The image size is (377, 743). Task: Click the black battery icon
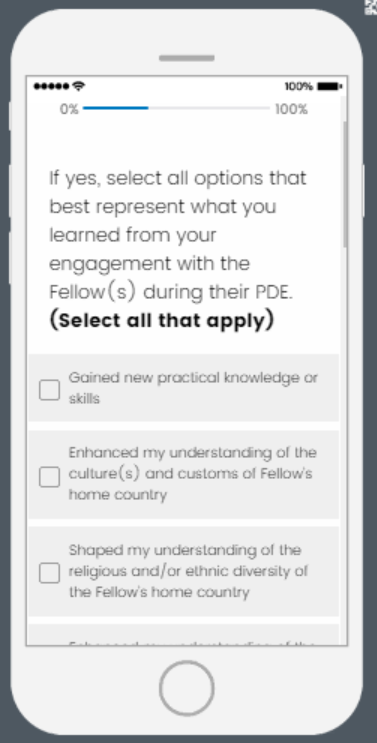330,86
